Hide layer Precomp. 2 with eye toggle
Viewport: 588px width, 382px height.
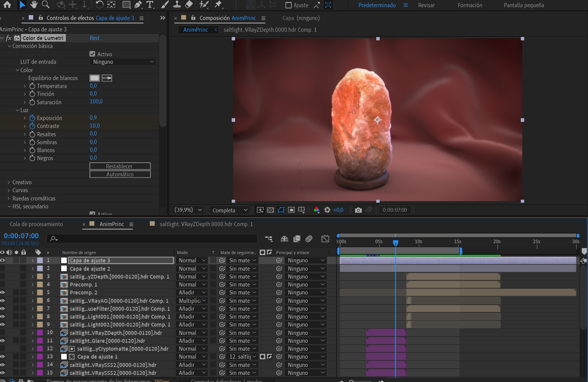[3, 293]
